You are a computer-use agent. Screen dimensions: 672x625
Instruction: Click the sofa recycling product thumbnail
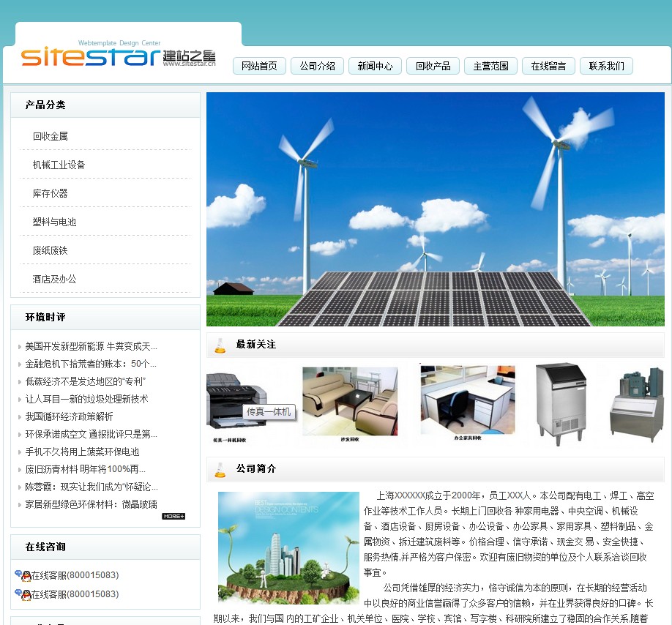click(x=350, y=402)
